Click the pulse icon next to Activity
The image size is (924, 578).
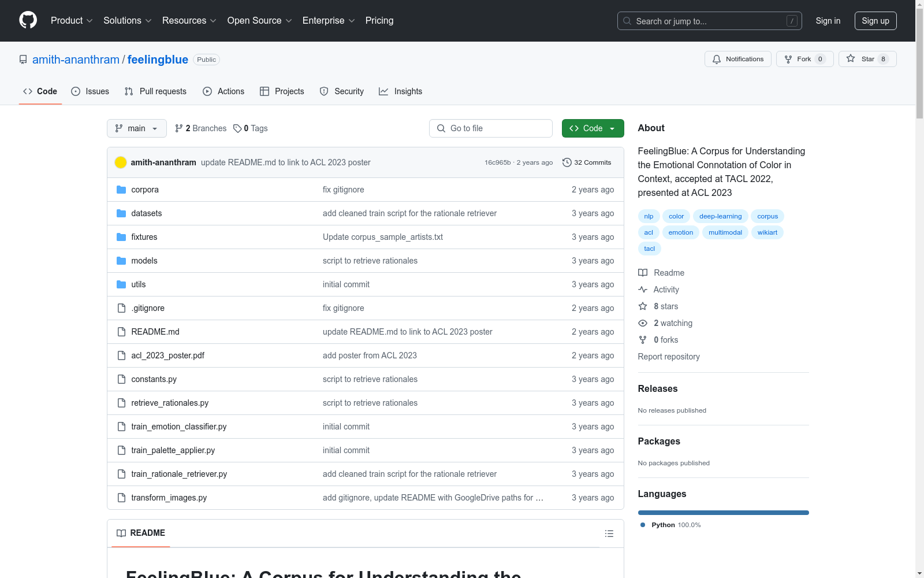tap(643, 290)
